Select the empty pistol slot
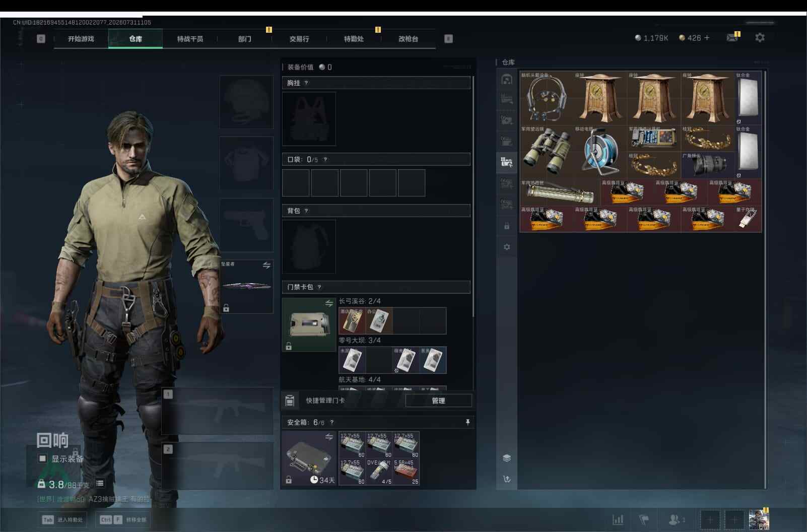Screen dimensions: 807x532 click(246, 225)
